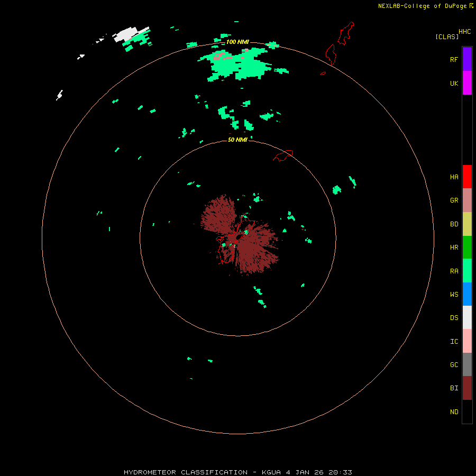Image resolution: width=476 pixels, height=476 pixels.
Task: Click the brown BI legend swatch
Action: (x=467, y=388)
